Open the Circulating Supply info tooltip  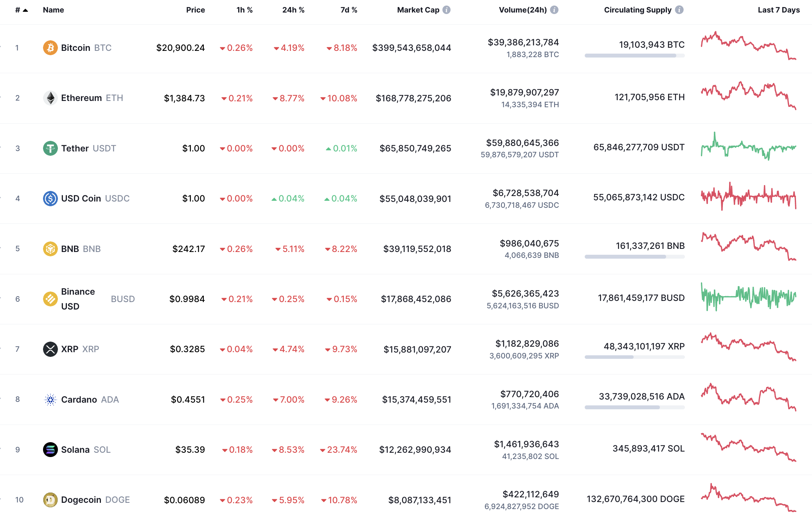[679, 10]
